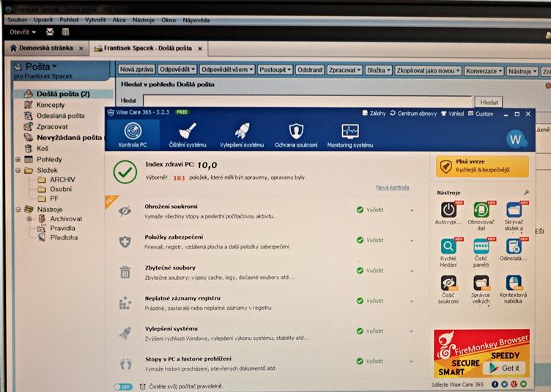Open the Vzhled skin option
The width and height of the screenshot is (551, 392).
(x=452, y=114)
